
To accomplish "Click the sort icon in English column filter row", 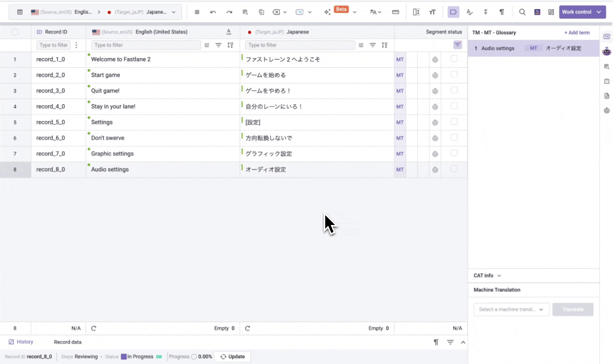I will [x=230, y=45].
